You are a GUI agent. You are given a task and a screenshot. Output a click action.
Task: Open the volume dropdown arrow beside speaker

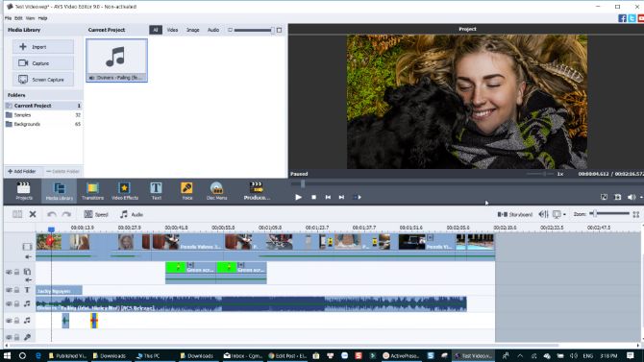pos(641,197)
